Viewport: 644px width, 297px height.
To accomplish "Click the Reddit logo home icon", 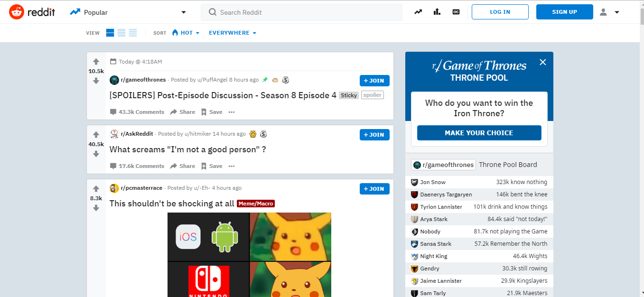I will (17, 12).
